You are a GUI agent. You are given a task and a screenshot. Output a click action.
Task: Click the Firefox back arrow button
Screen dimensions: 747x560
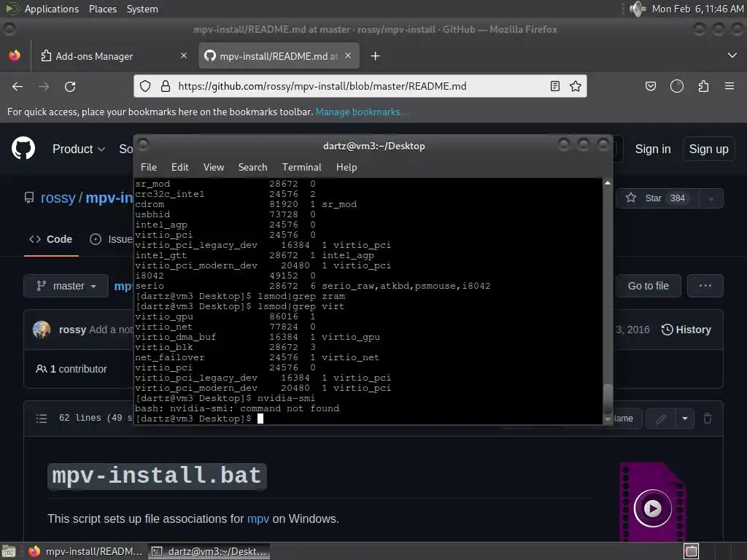point(18,87)
